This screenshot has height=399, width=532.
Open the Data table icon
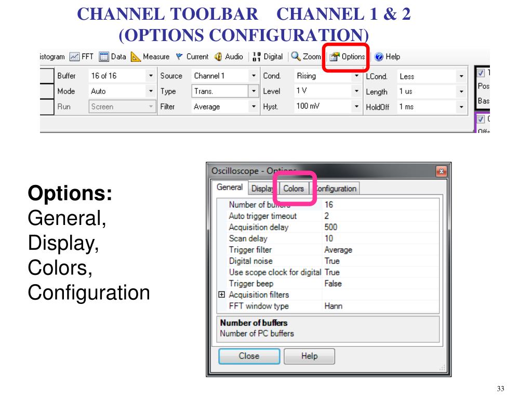click(104, 57)
